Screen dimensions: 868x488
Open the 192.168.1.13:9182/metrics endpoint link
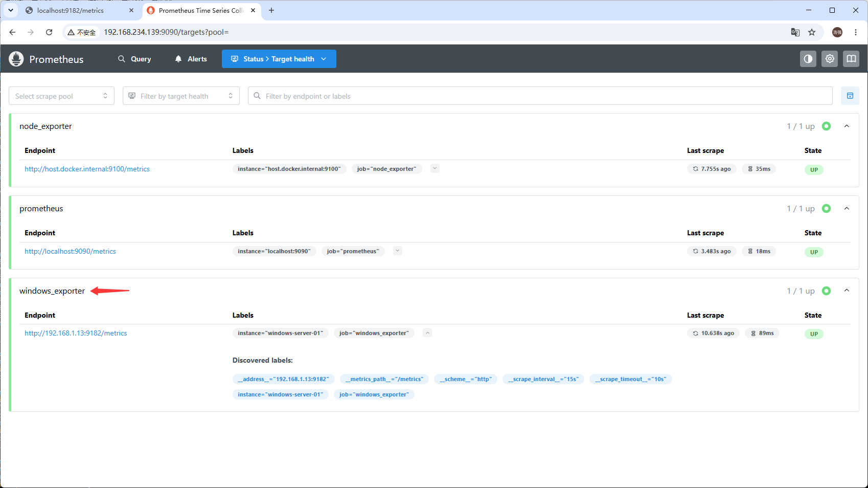click(76, 333)
